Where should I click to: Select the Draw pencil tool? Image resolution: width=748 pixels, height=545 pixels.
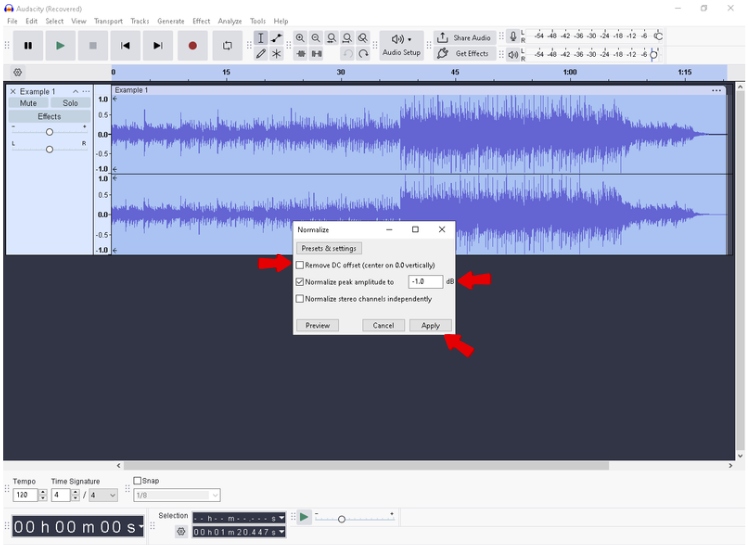point(260,54)
